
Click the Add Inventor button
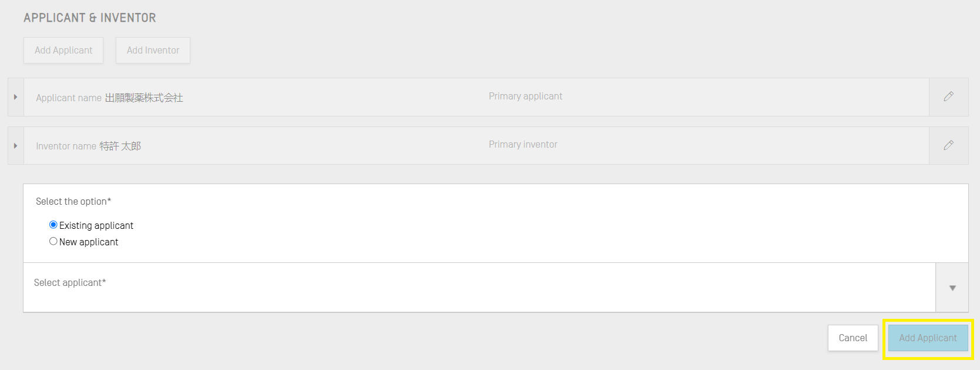(153, 51)
